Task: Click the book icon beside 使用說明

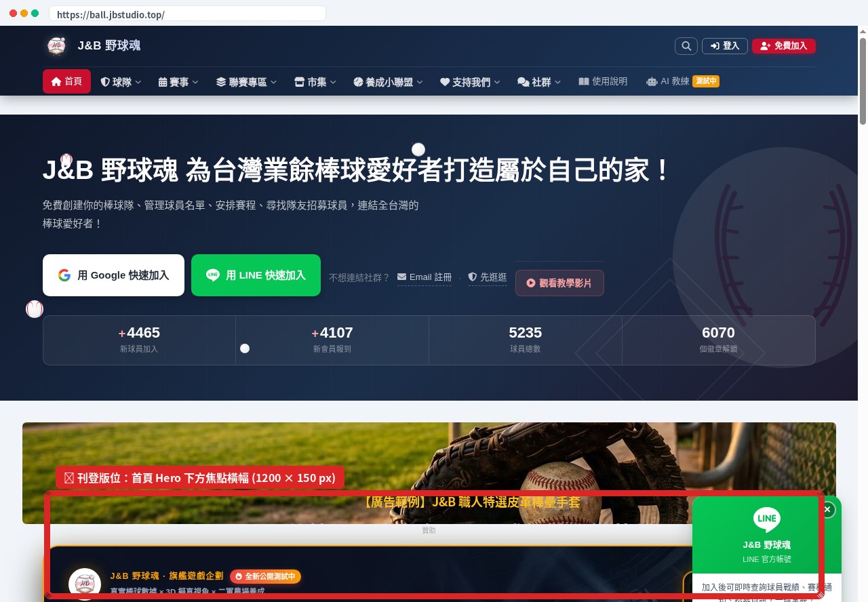Action: tap(584, 81)
